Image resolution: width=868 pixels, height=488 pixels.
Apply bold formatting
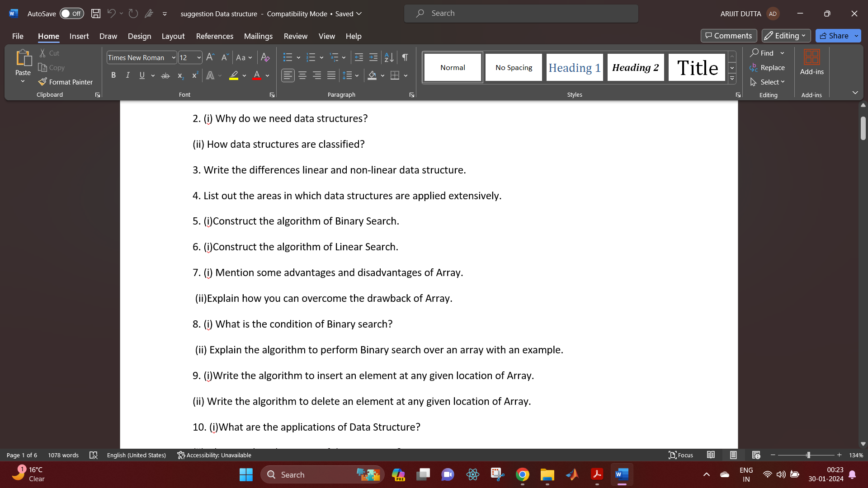pyautogui.click(x=113, y=75)
